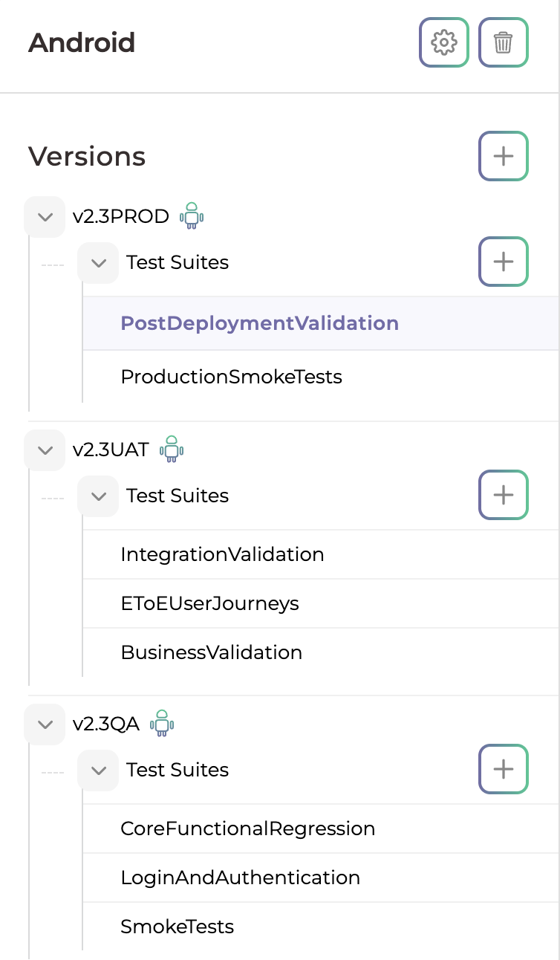Select the IntegrationValidation test suite
560x960 pixels.
(222, 554)
